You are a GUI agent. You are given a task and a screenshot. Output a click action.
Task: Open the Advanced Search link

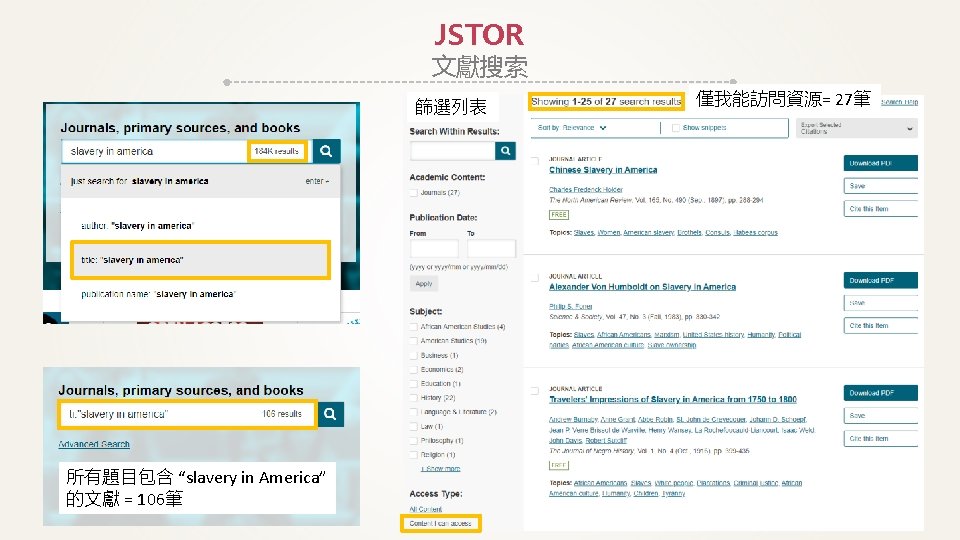click(x=94, y=444)
